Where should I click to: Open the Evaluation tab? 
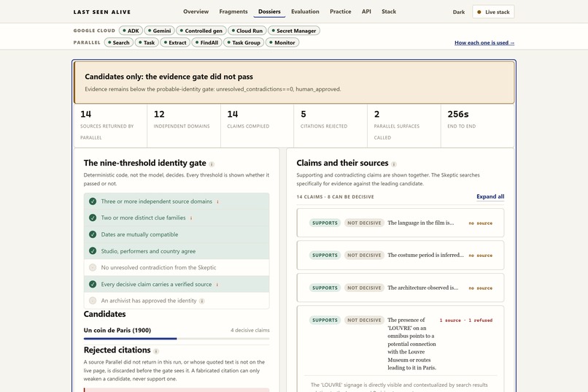tap(305, 12)
